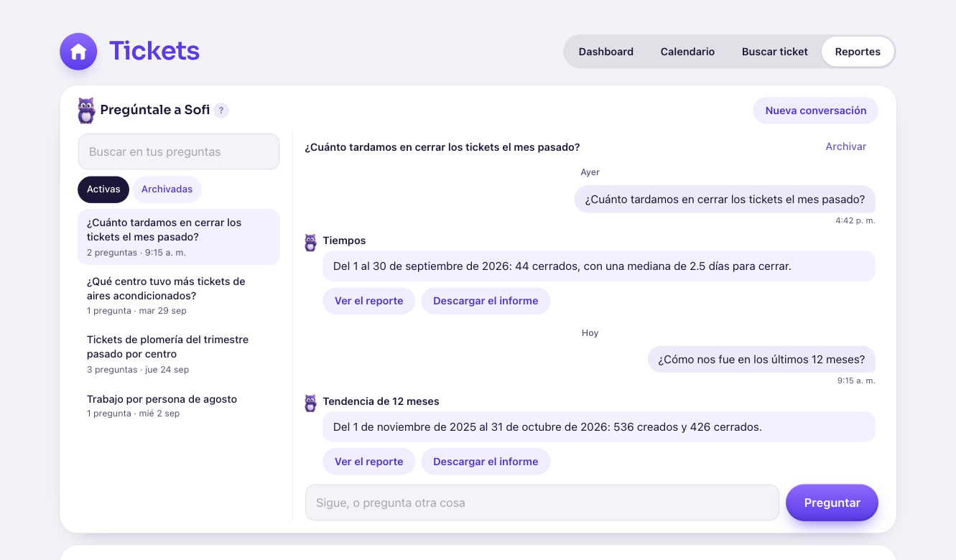Click the Tendencia de 12 meses label
Screen dimensions: 956x560
click(381, 401)
